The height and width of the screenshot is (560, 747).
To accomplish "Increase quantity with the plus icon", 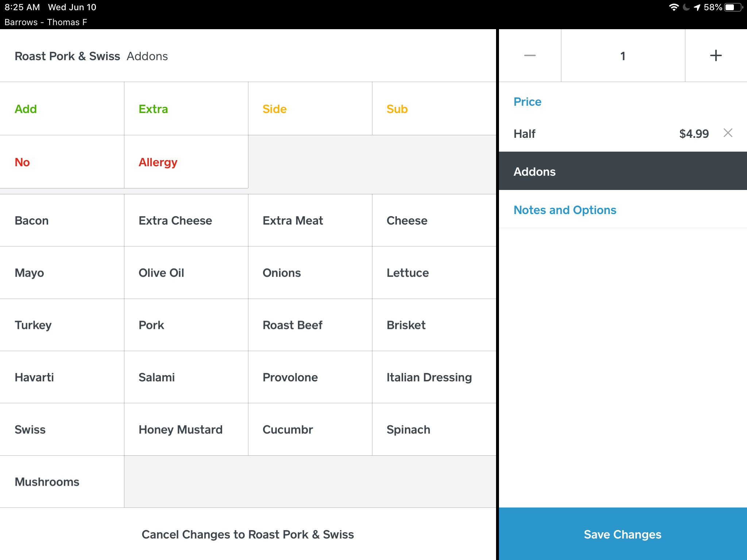I will [716, 56].
